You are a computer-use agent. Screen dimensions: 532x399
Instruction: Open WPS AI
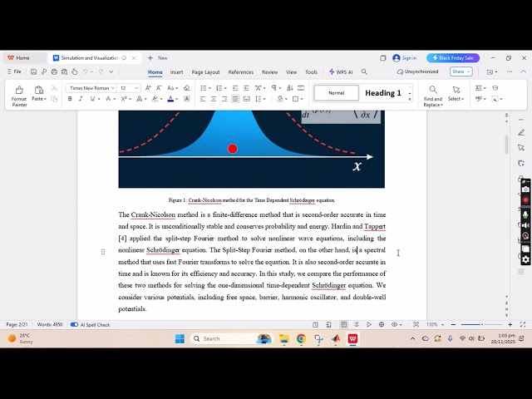pos(341,72)
